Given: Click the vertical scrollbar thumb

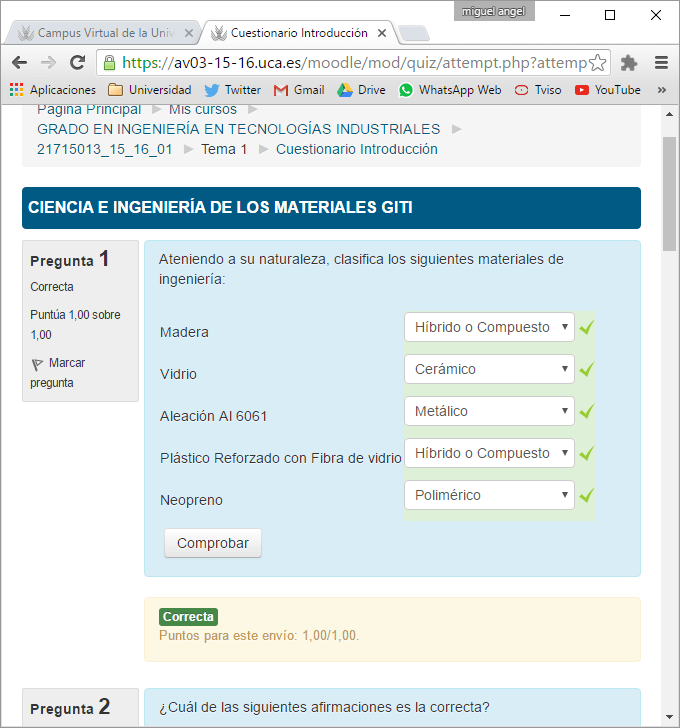Looking at the screenshot, I should (x=669, y=194).
